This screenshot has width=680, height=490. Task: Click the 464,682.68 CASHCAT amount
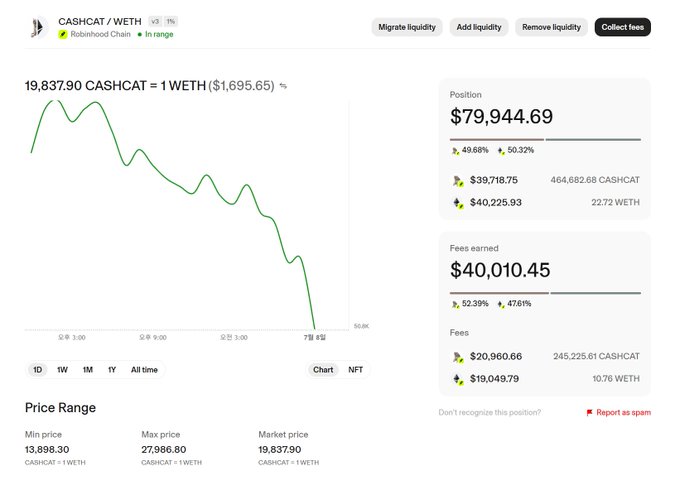(595, 180)
